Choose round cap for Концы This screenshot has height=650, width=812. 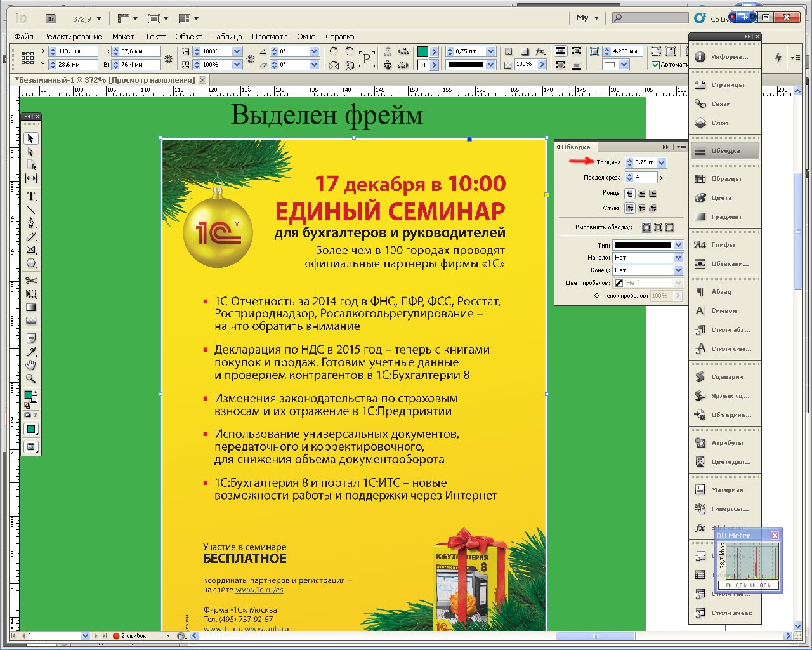pos(641,193)
